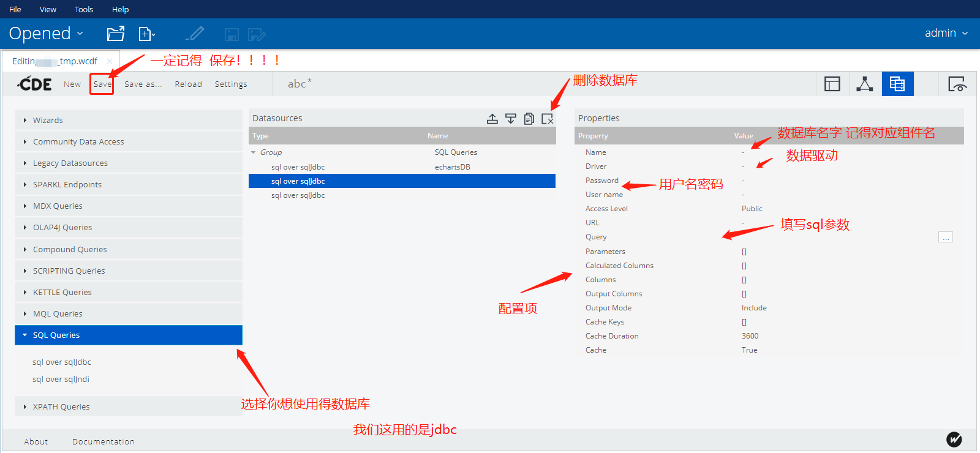Select the echartsDB datasource row
The image size is (980, 453).
402,167
